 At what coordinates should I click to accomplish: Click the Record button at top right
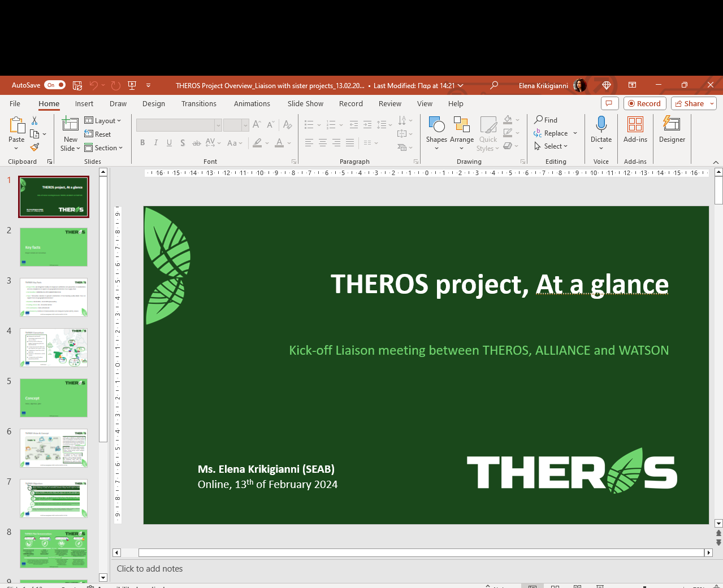[x=645, y=103]
